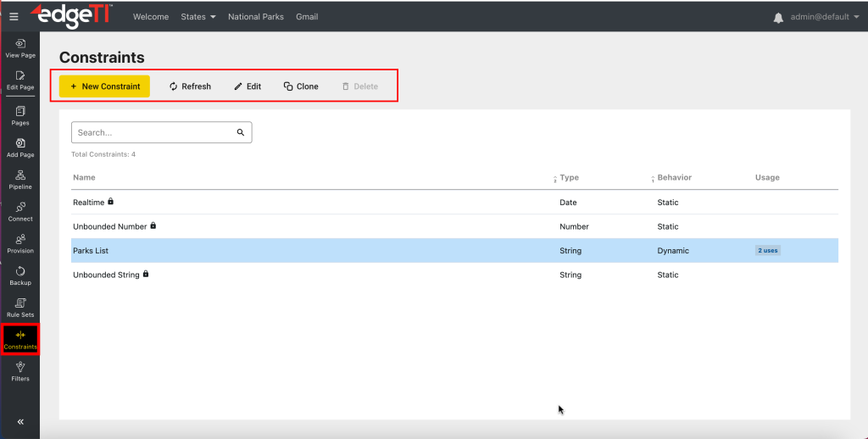
Task: Open the Welcome nav item
Action: pos(151,17)
